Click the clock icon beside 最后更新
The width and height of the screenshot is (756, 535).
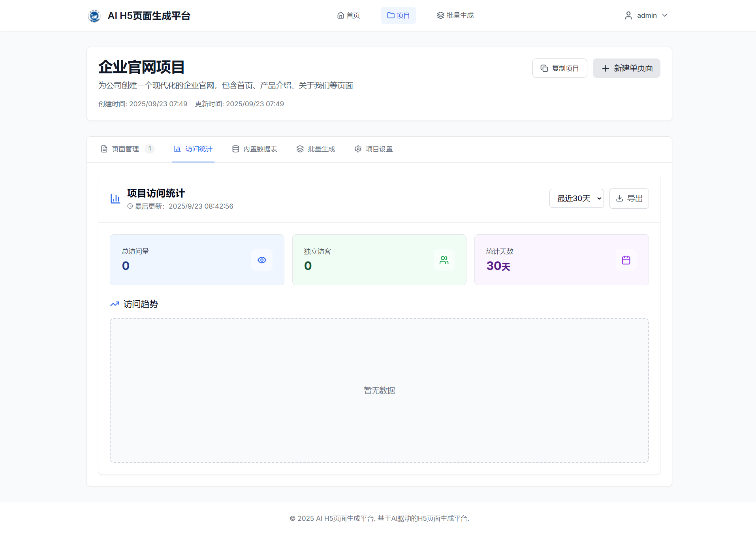click(130, 206)
